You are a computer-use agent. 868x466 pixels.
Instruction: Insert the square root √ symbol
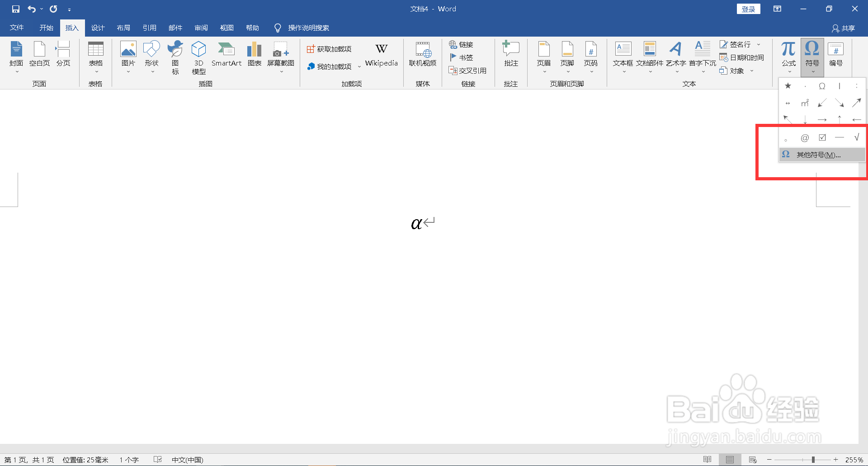[x=857, y=137]
